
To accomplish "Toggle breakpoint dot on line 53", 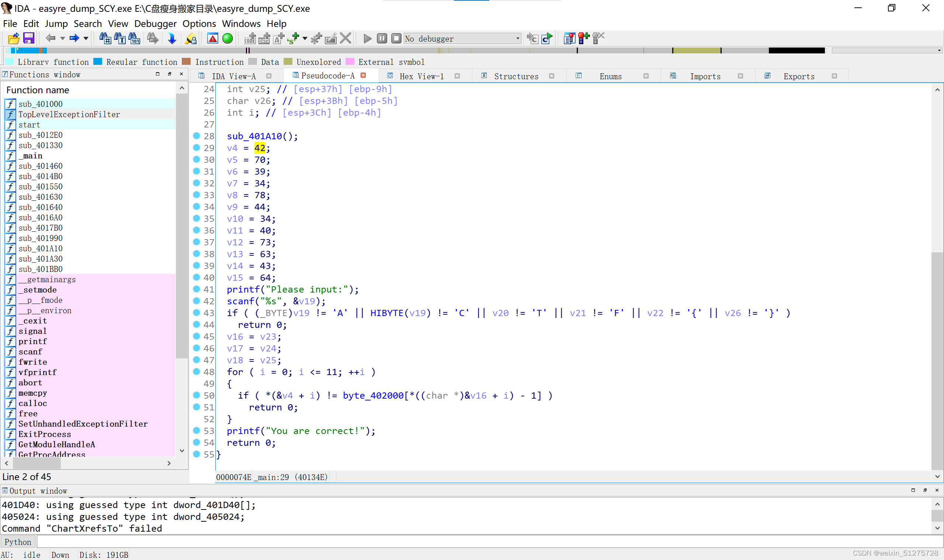I will coord(196,430).
